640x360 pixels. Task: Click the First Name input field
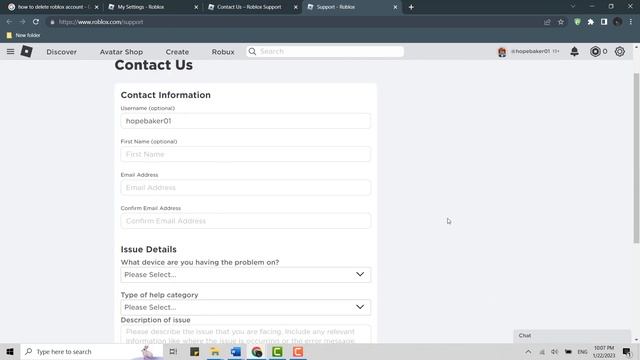tap(246, 154)
